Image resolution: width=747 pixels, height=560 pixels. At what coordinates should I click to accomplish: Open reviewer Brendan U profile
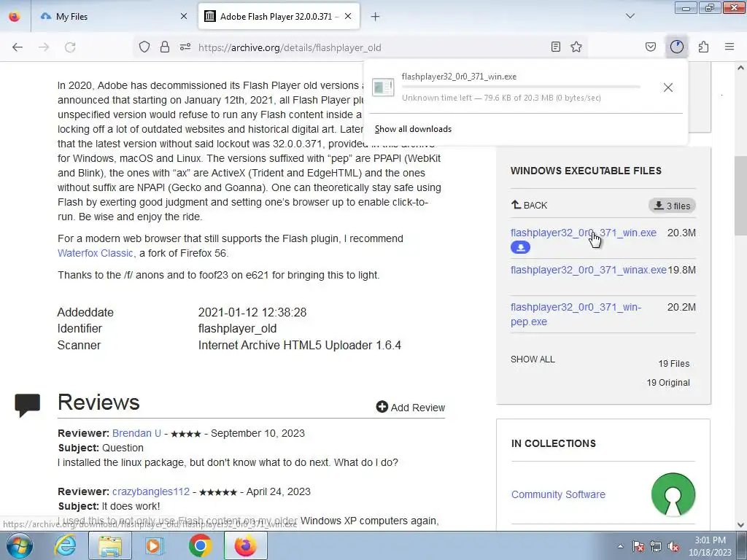pos(136,433)
